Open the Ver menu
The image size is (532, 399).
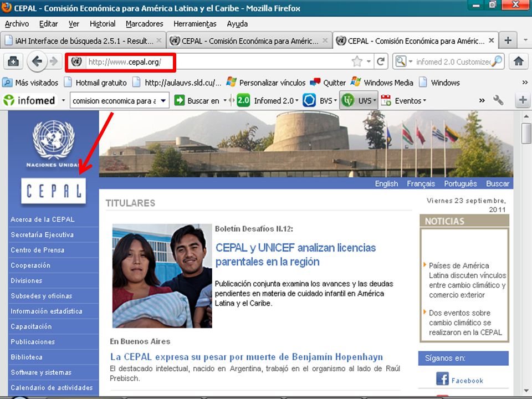click(x=74, y=24)
